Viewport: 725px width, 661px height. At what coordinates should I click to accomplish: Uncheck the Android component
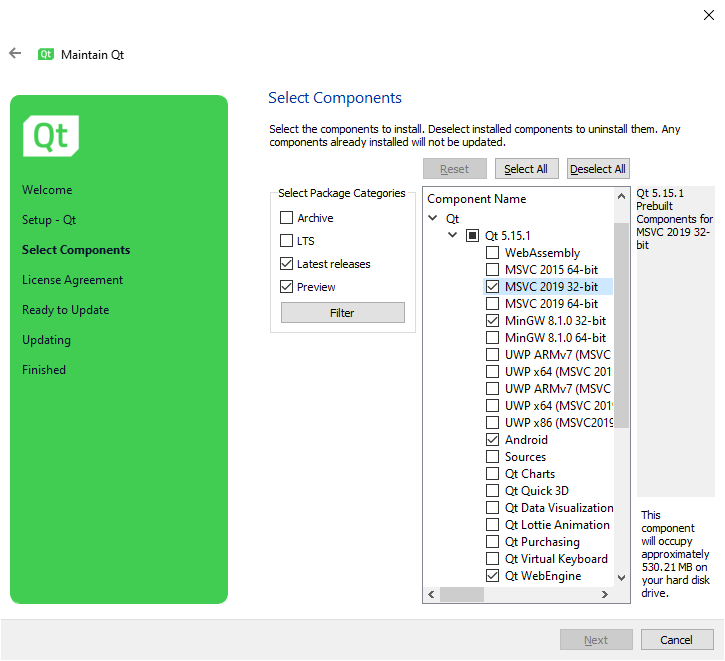492,440
